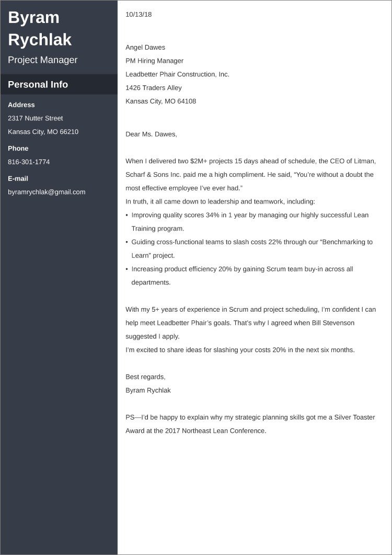Click the Dear Ms. Dawes greeting

151,134
